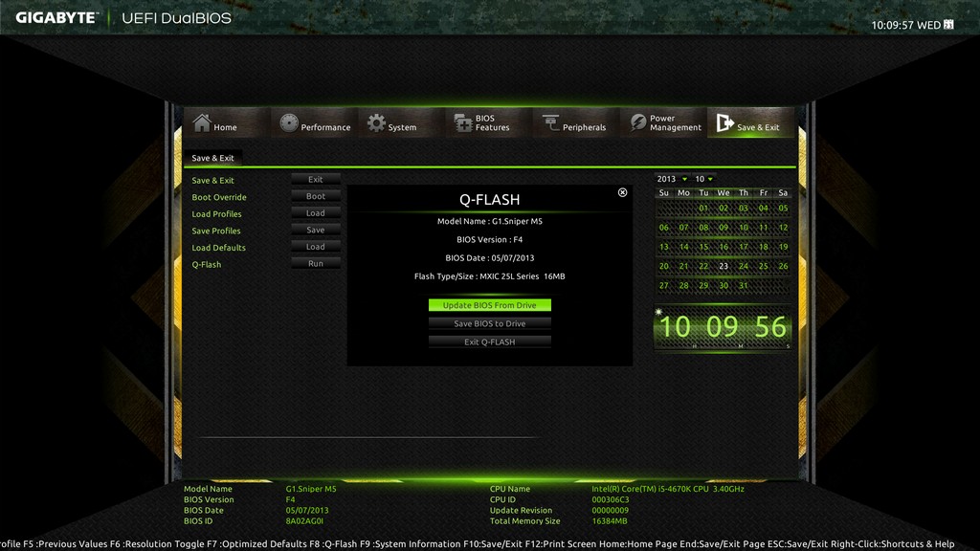Viewport: 980px width, 551px height.
Task: Click the Run button for Q-Flash
Action: 316,264
